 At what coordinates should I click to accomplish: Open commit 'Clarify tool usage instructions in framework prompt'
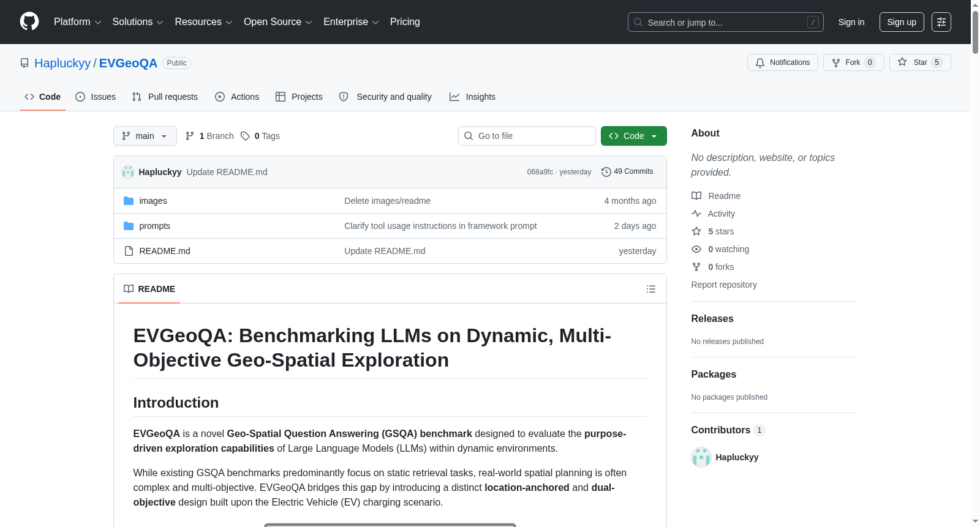[440, 226]
